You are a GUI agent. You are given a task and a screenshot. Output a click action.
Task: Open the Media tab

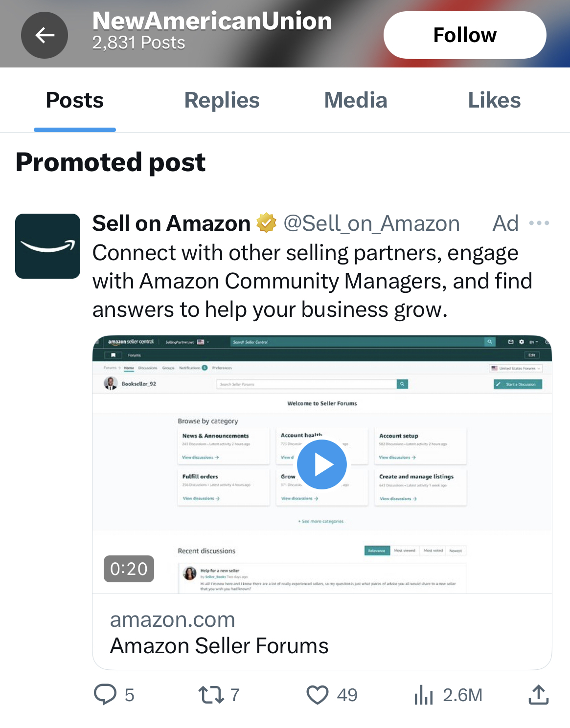tap(356, 100)
